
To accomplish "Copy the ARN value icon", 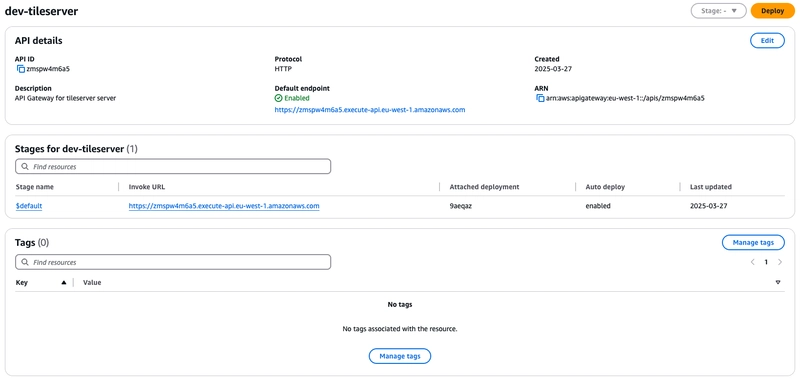I will (540, 98).
